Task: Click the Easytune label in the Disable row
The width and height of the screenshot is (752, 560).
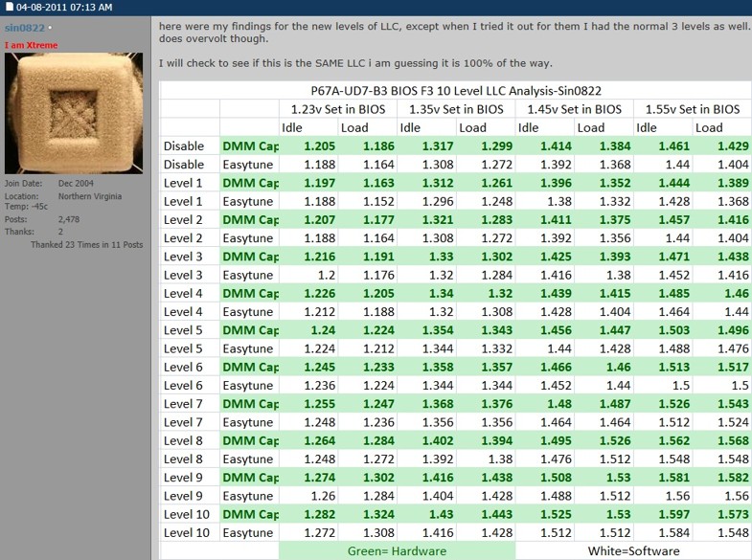Action: [248, 165]
